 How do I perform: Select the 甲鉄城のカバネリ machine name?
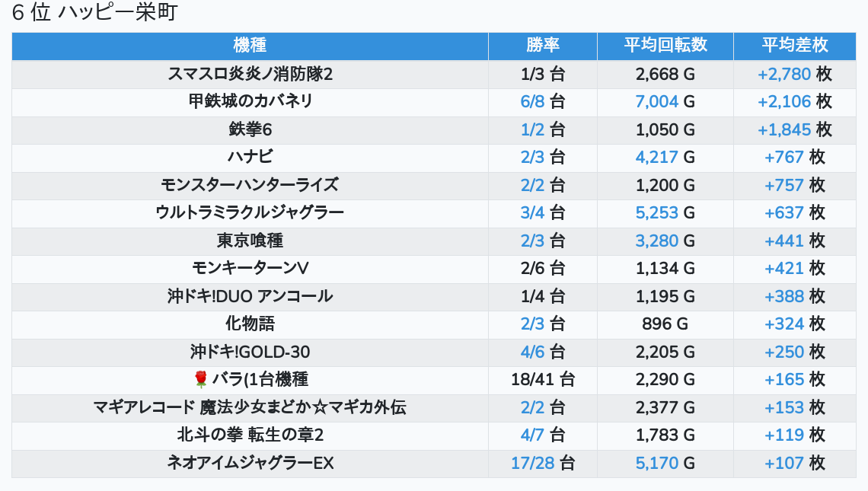(x=250, y=102)
